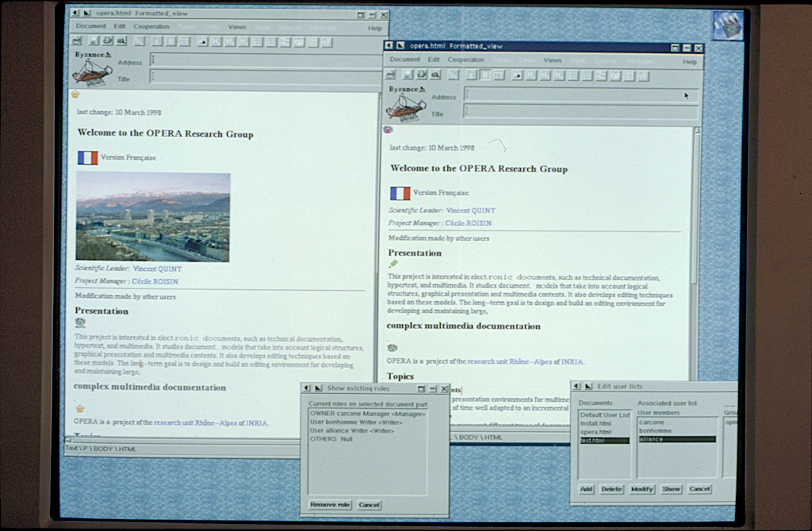Click the search magnifier icon in left window
Image resolution: width=812 pixels, height=531 pixels.
tap(121, 41)
